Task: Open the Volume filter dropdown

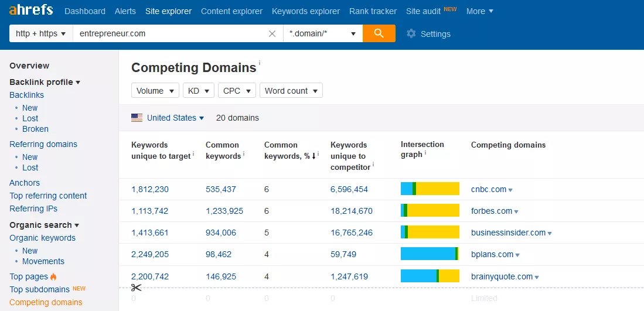Action: tap(155, 91)
